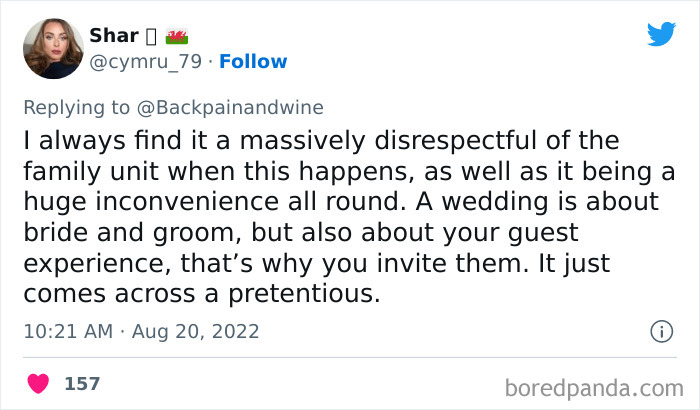
Task: Click the Welsh flag emoji beside Shar
Action: tap(177, 36)
